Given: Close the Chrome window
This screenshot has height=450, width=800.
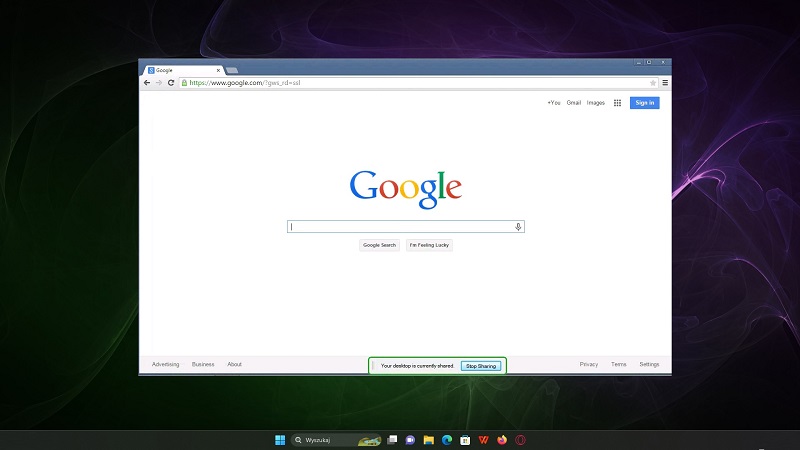Looking at the screenshot, I should click(663, 62).
